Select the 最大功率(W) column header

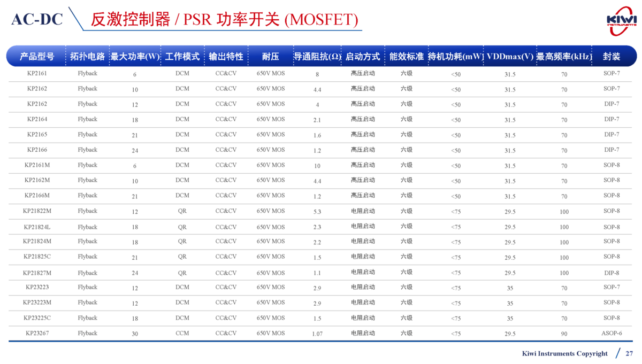coord(135,57)
